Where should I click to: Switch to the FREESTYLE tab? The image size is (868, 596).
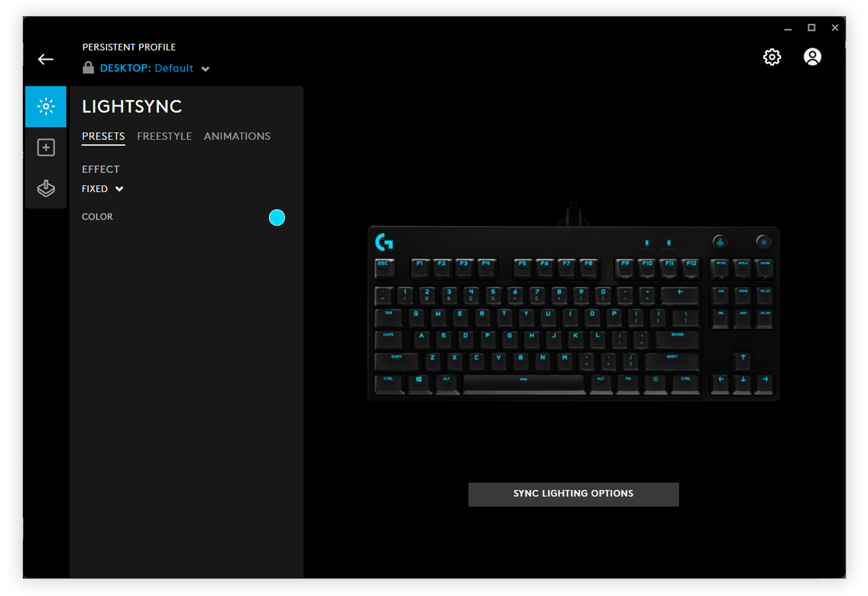pos(165,136)
